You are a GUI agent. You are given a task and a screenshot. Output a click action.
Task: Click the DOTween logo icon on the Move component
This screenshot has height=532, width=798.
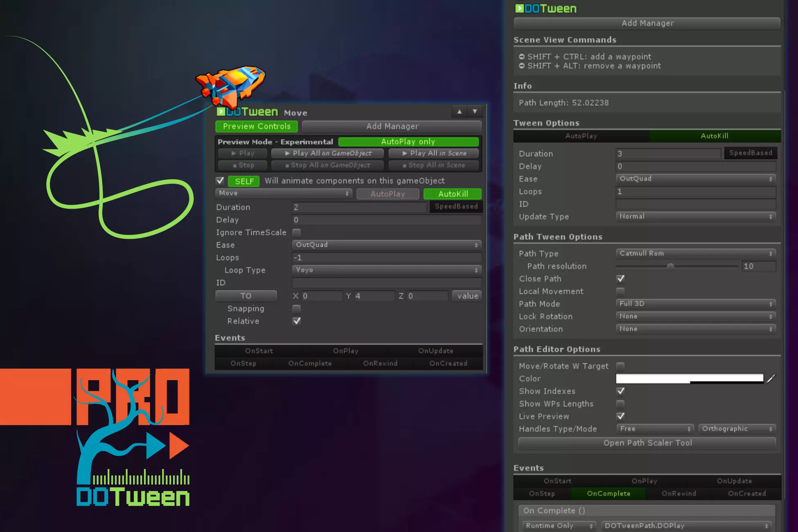pos(221,111)
